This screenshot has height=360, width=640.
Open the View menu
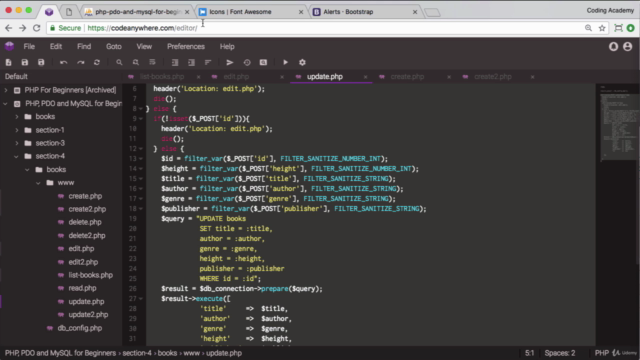coord(144,47)
